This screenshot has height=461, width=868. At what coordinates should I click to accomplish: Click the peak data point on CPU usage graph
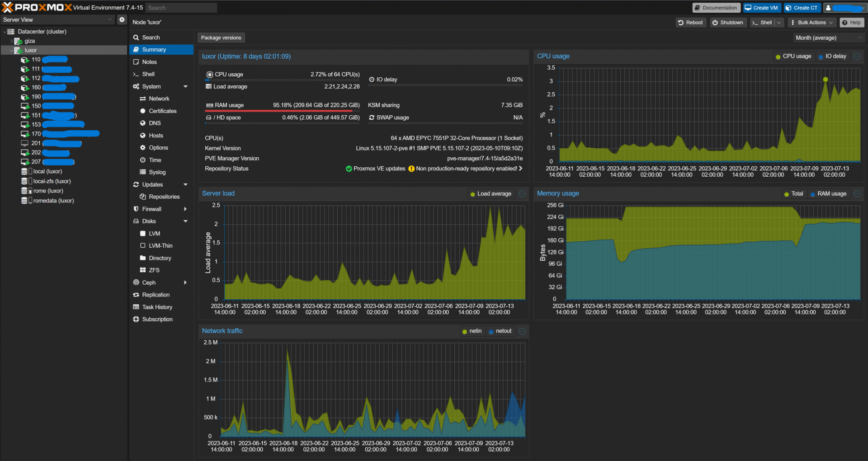click(x=825, y=80)
